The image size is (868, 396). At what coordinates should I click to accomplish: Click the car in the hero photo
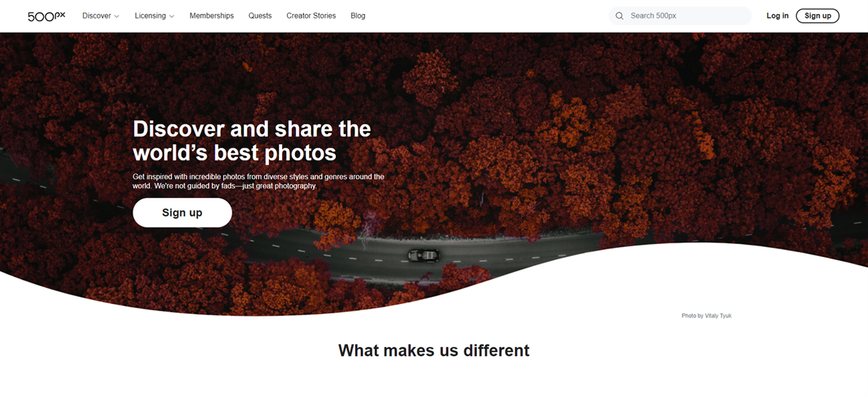424,255
